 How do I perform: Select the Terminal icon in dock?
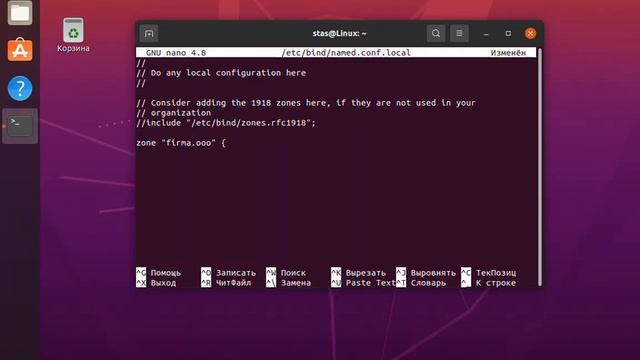tap(20, 126)
